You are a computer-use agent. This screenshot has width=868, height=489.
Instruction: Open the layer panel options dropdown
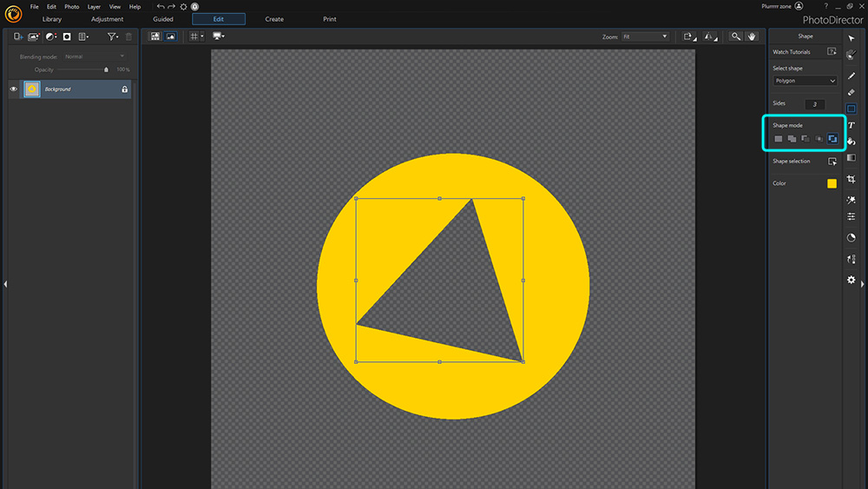click(x=83, y=36)
